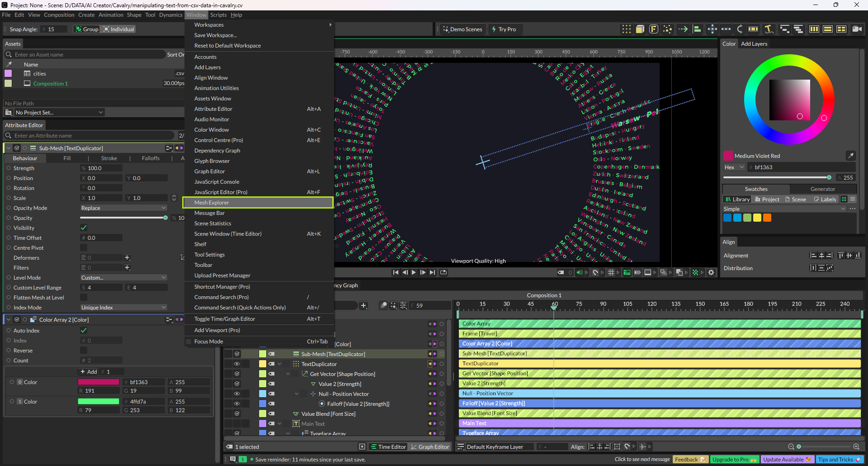The width and height of the screenshot is (868, 466).
Task: Click the loop playback icon
Action: [x=443, y=272]
